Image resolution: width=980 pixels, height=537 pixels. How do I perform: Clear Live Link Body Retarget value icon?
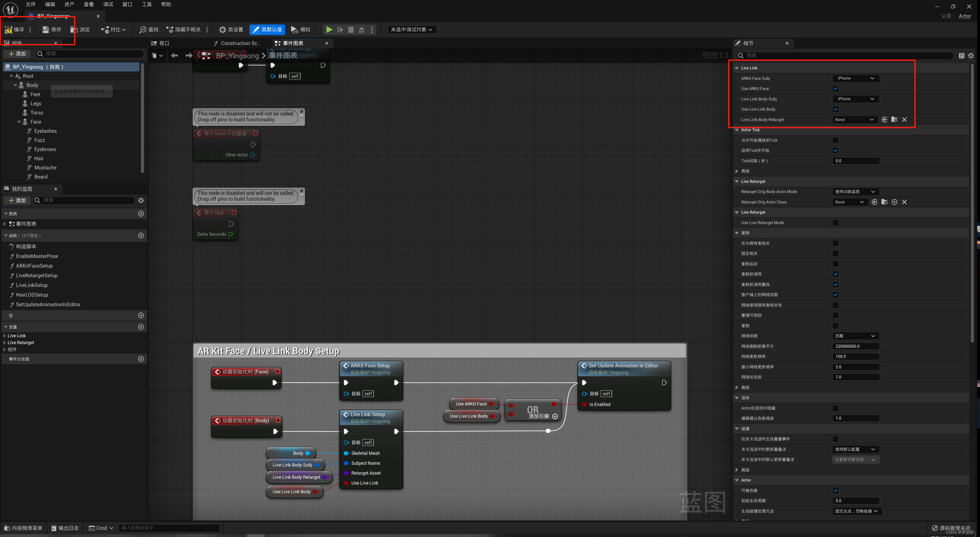click(x=904, y=120)
